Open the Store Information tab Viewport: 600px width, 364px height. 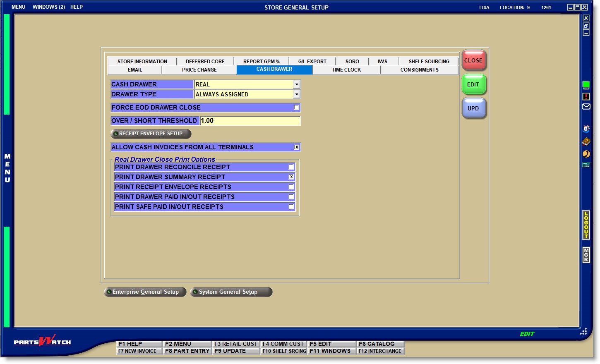point(142,62)
